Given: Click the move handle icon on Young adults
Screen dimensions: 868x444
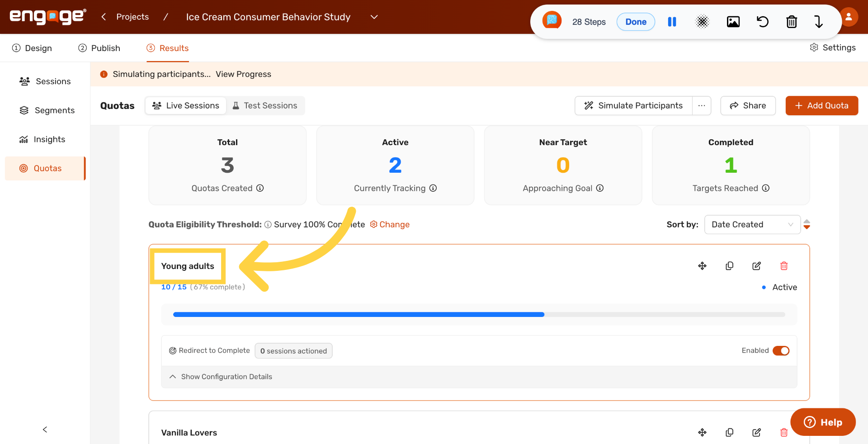Looking at the screenshot, I should [x=702, y=266].
